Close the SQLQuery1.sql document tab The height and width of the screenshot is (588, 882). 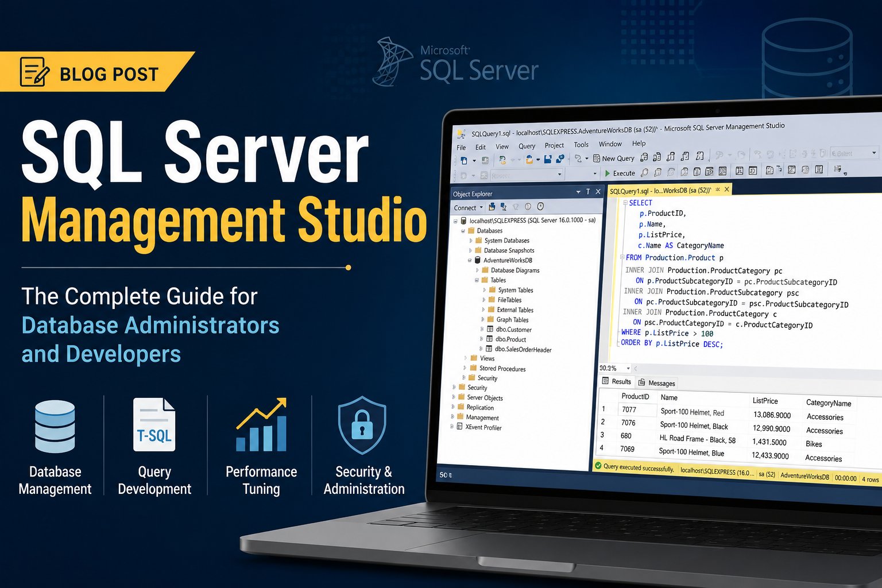[x=726, y=189]
